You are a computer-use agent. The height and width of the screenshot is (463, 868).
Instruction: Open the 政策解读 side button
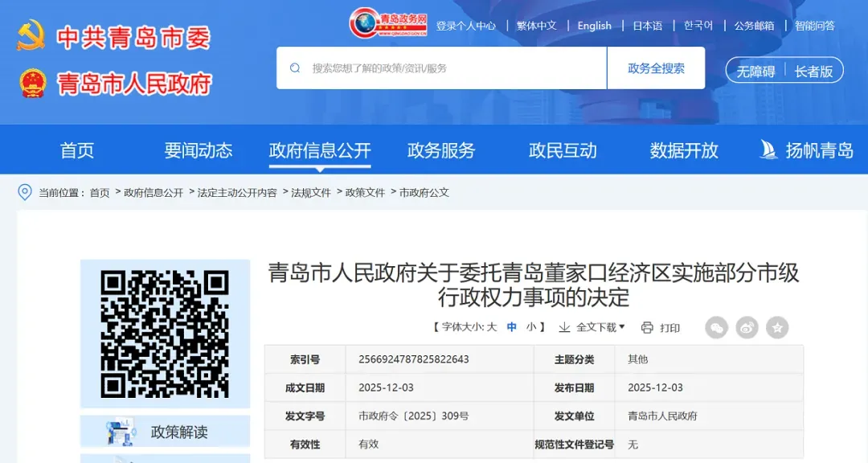[165, 432]
